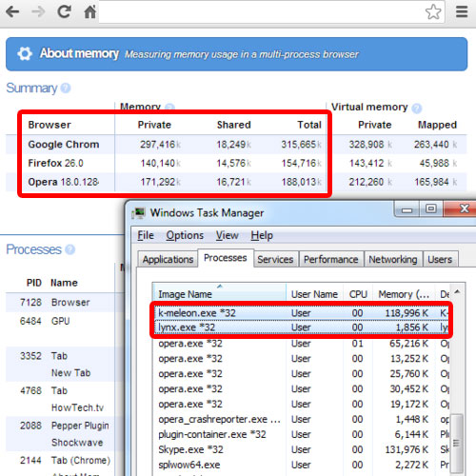Select opera.exe row using 13,252 K
The image size is (476, 476).
pyautogui.click(x=301, y=359)
